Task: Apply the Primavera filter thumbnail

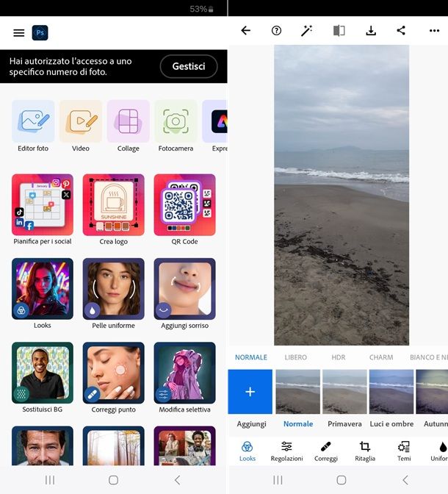Action: 344,392
